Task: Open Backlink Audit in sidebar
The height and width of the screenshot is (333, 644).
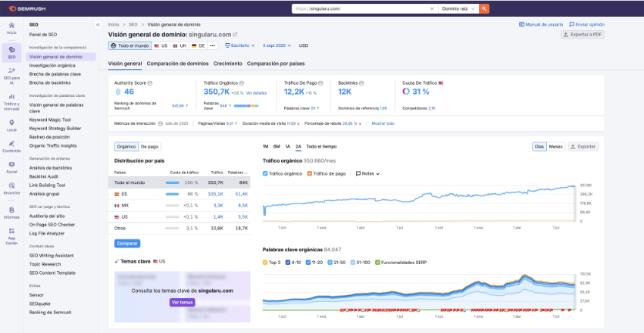Action: pyautogui.click(x=44, y=176)
